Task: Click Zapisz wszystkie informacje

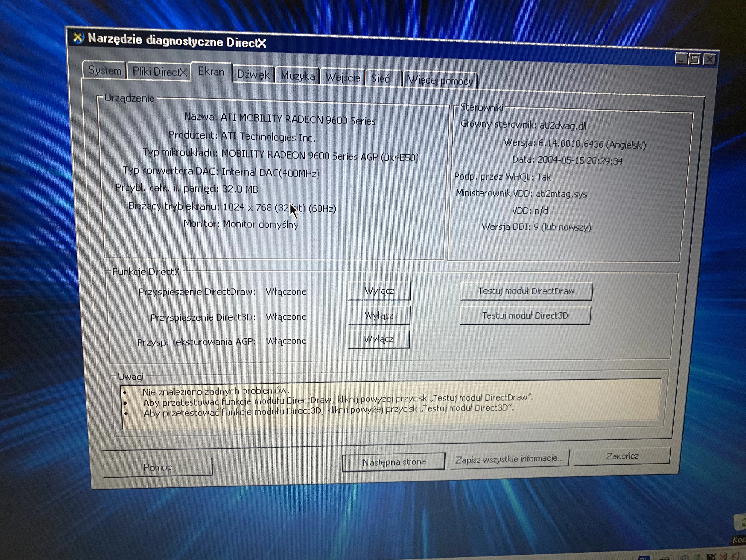Action: pos(510,459)
